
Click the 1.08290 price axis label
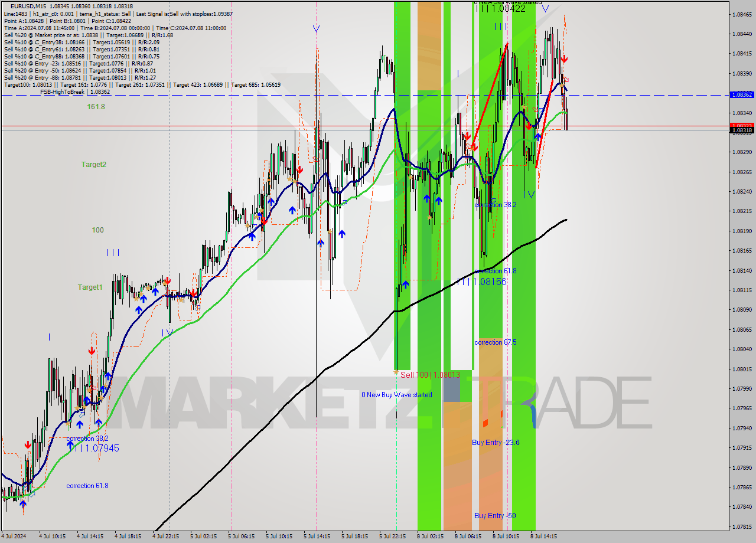(741, 152)
